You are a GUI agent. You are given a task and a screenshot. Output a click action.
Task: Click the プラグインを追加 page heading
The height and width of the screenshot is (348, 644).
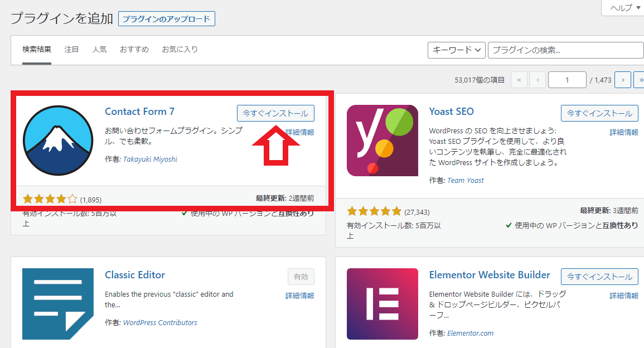61,18
